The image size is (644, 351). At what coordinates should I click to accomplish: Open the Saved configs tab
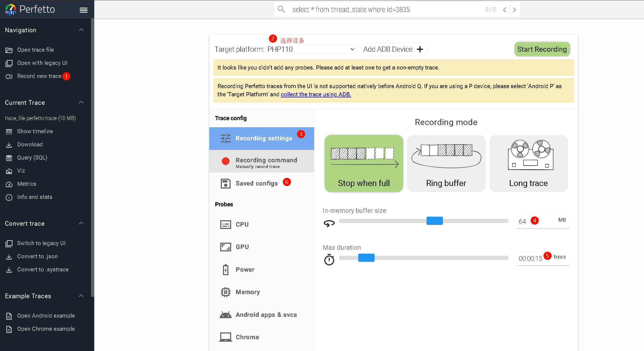coord(256,183)
